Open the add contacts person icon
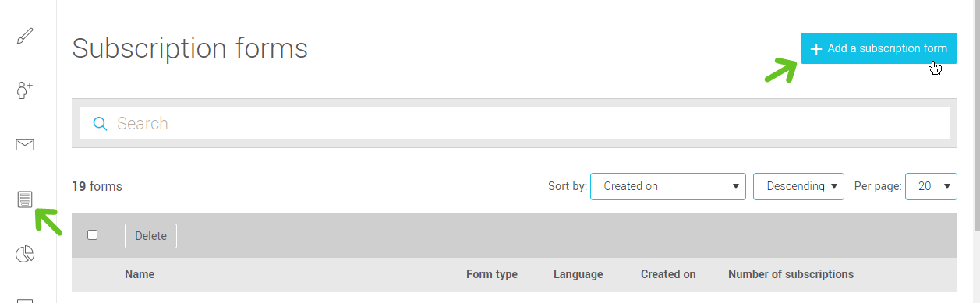 click(25, 90)
